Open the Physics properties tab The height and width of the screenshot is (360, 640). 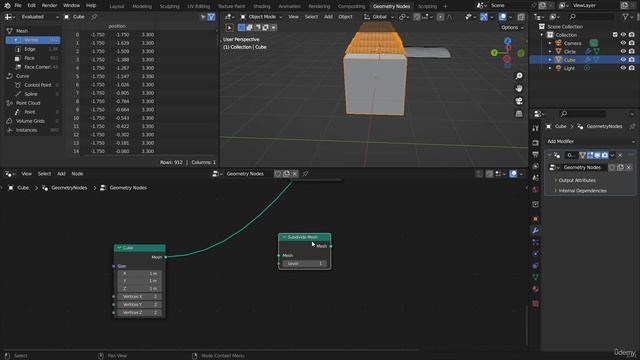point(536,254)
